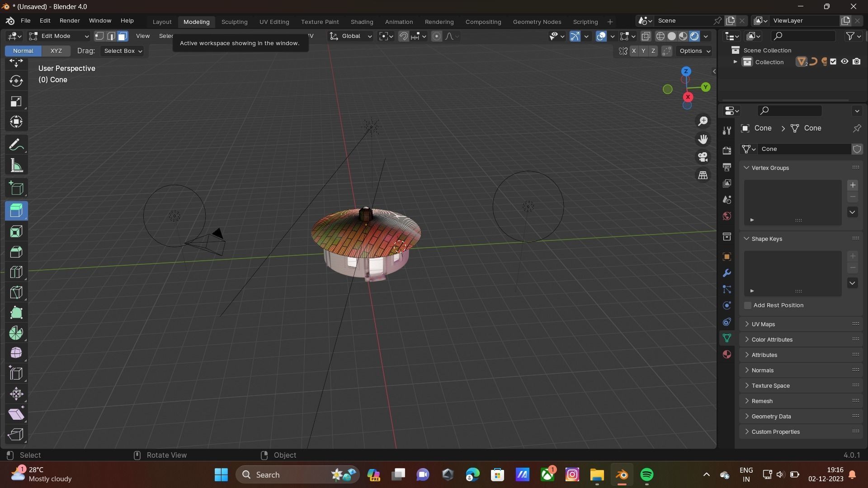Toggle X-ray display
The image size is (868, 488).
coord(646,36)
